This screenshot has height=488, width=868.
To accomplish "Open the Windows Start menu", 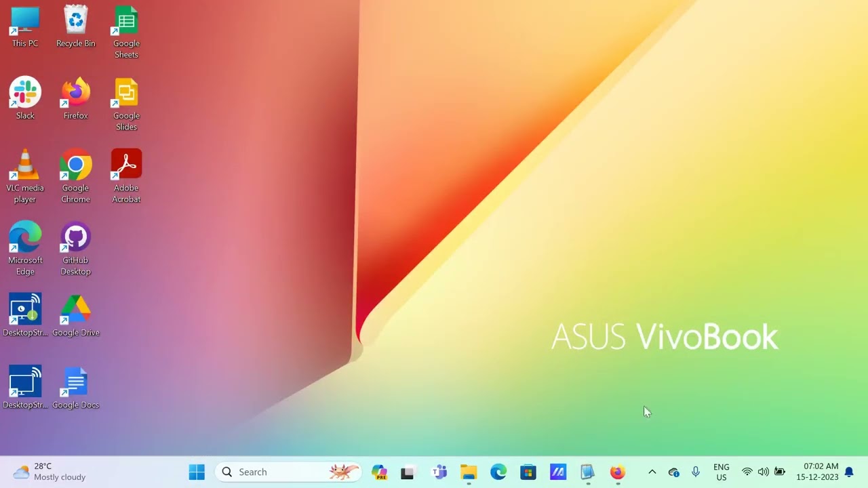I will tap(197, 472).
